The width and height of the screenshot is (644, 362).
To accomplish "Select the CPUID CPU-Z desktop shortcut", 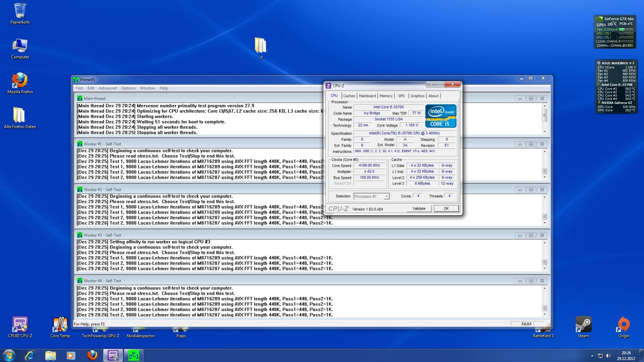I will click(20, 327).
